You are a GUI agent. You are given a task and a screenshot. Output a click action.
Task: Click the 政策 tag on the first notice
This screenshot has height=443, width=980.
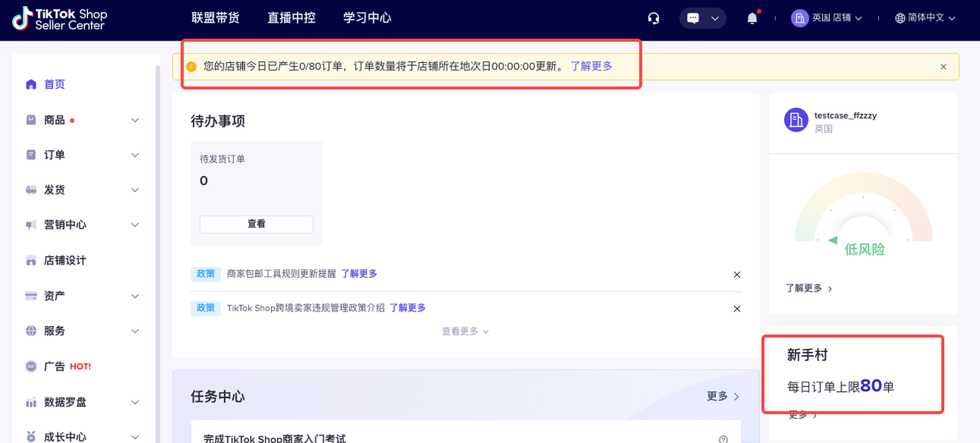206,274
